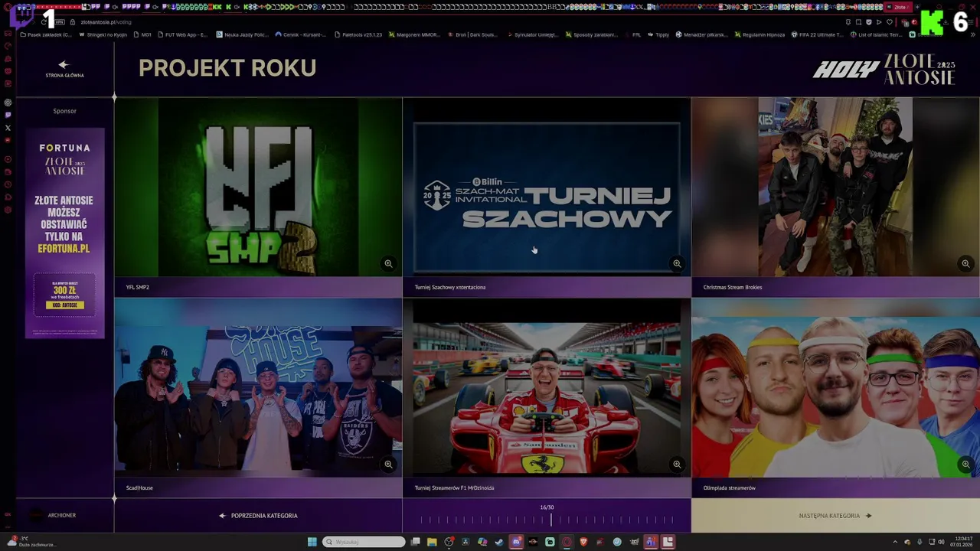Pick the Christmas Stream Brokies photo
Viewport: 980px width, 551px height.
point(835,187)
